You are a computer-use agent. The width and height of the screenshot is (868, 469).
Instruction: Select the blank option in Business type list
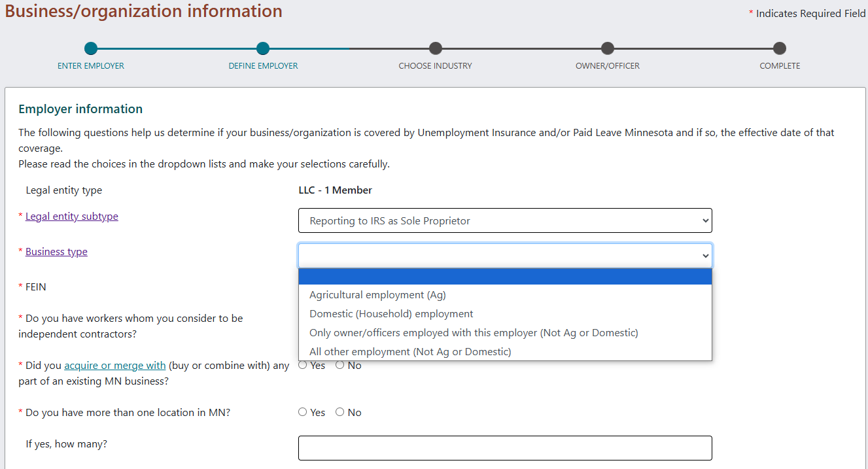(x=505, y=276)
